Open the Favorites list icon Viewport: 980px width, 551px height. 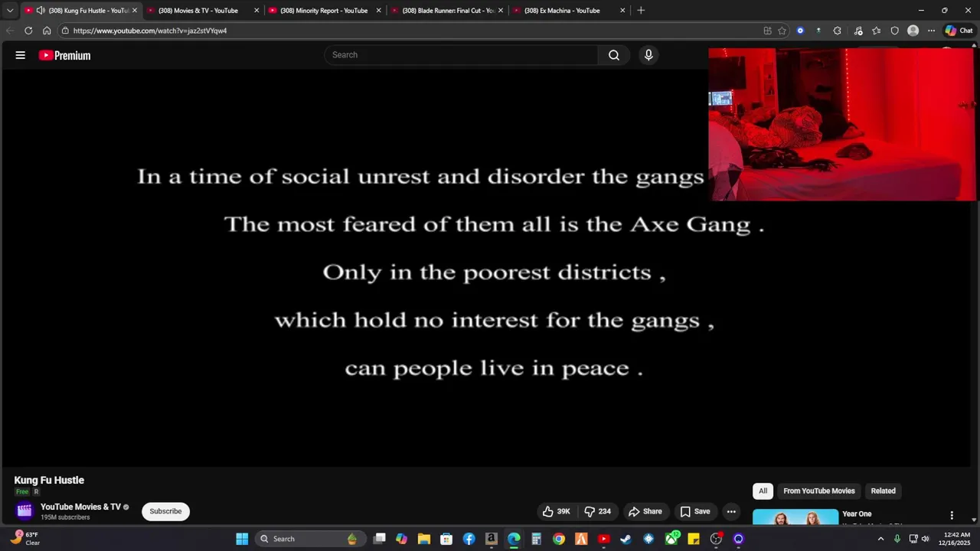tap(876, 31)
